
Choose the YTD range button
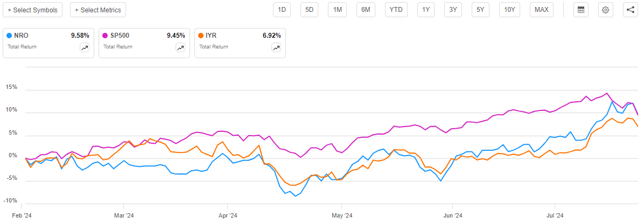click(x=396, y=10)
